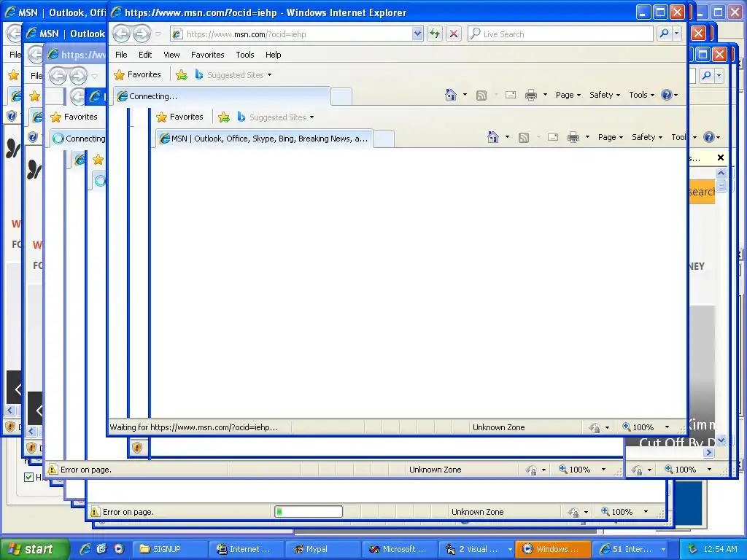The height and width of the screenshot is (560, 747).
Task: Click Suggested Sites above the Connecting tab
Action: pyautogui.click(x=233, y=75)
